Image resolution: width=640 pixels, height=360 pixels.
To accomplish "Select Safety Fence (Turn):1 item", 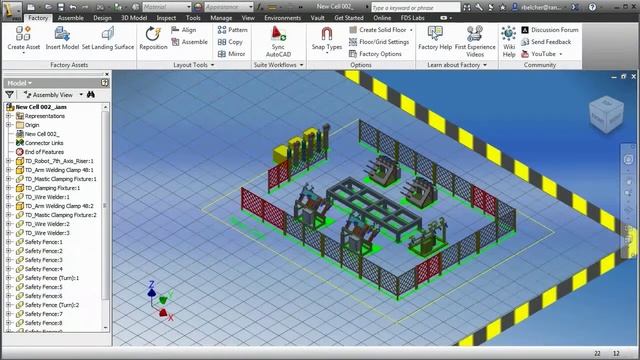I will (x=51, y=278).
